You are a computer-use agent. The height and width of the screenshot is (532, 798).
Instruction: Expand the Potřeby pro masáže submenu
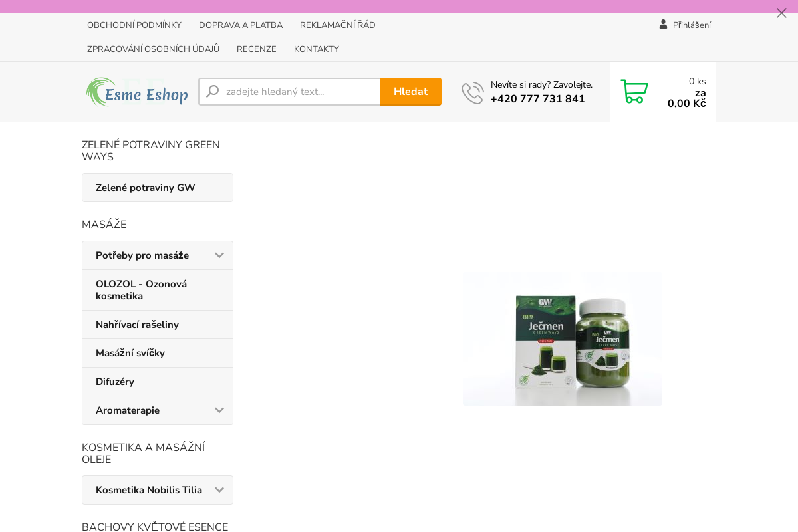(219, 255)
